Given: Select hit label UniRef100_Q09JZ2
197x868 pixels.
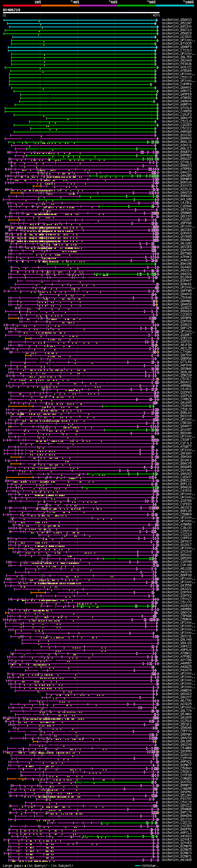Looking at the screenshot, I should point(177,67).
